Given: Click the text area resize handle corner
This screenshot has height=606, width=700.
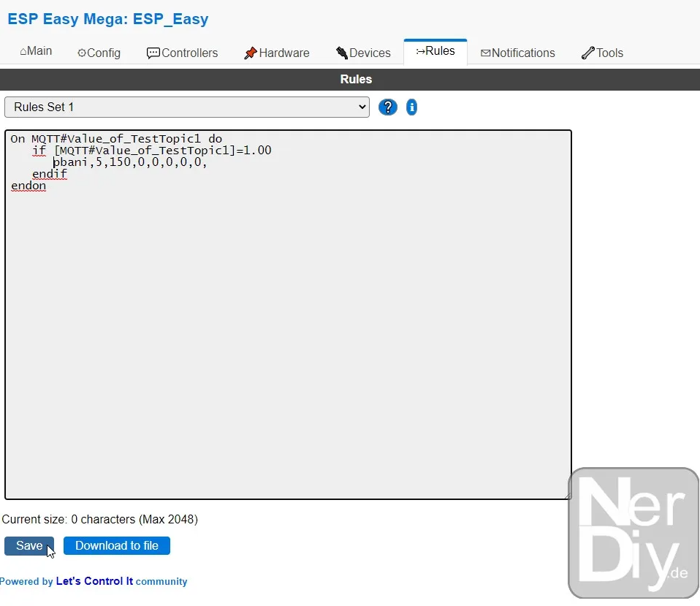Looking at the screenshot, I should pos(568,496).
